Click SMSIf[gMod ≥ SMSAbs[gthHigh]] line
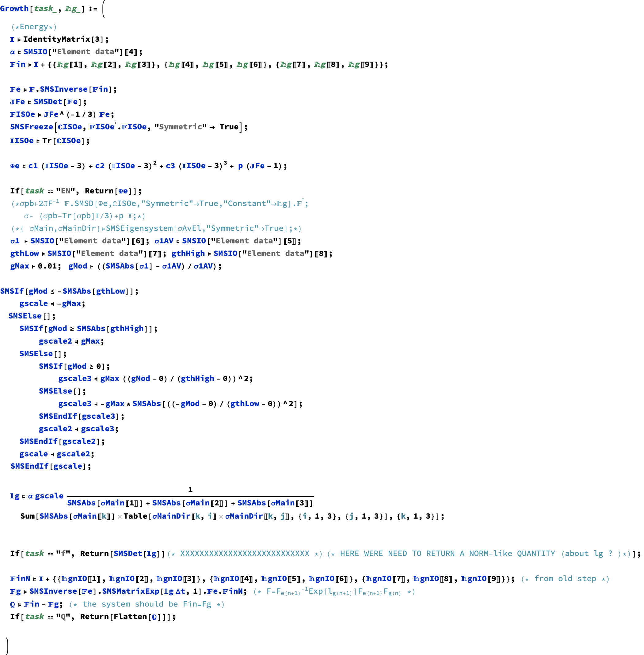Image resolution: width=644 pixels, height=655 pixels. (x=88, y=329)
